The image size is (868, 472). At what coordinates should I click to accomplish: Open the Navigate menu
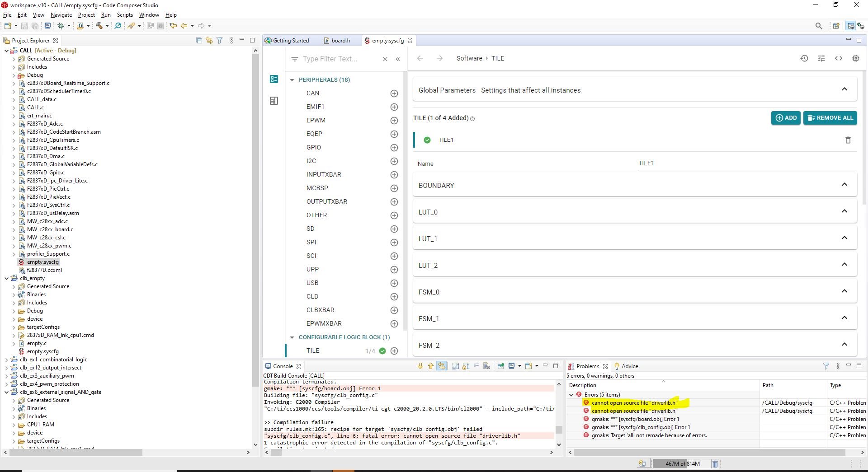tap(61, 15)
